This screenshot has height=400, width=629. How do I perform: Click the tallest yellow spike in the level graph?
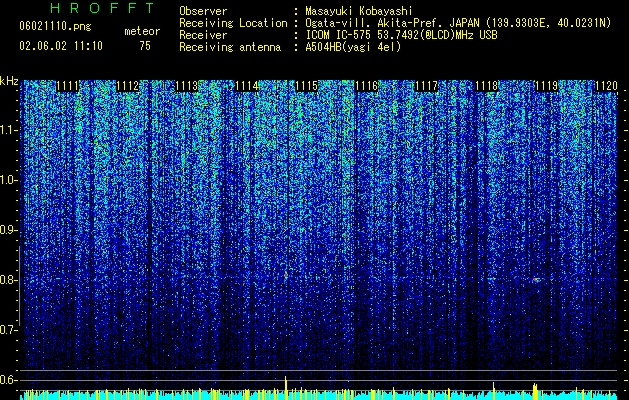point(286,388)
